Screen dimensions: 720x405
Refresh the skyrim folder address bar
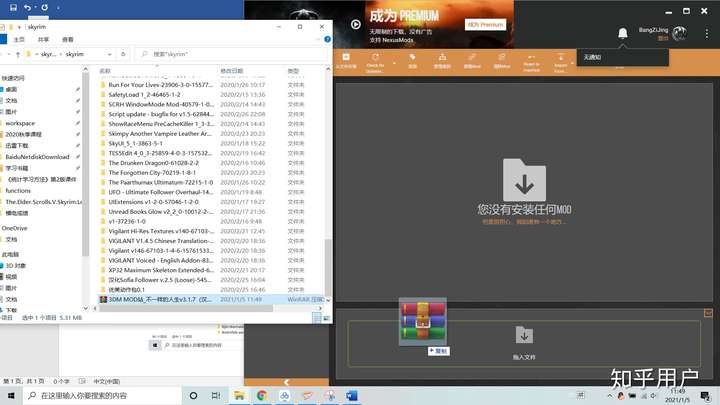[123, 54]
